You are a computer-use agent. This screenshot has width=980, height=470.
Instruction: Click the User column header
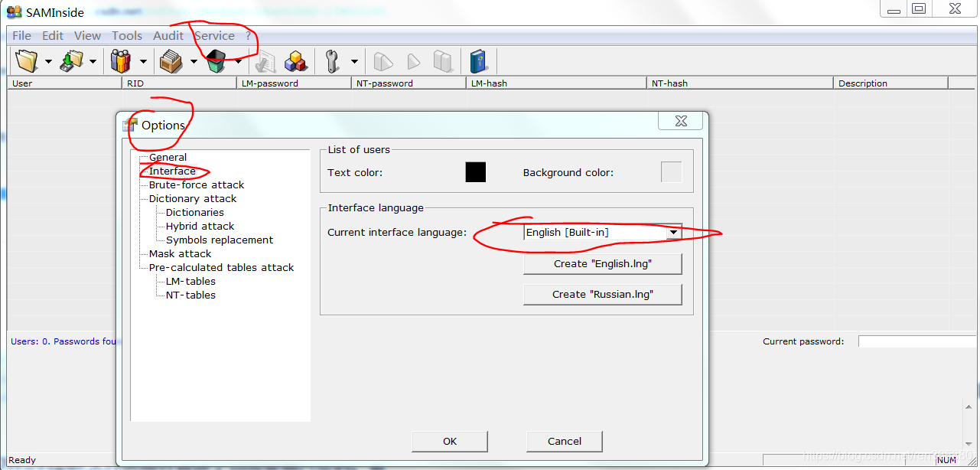click(65, 83)
